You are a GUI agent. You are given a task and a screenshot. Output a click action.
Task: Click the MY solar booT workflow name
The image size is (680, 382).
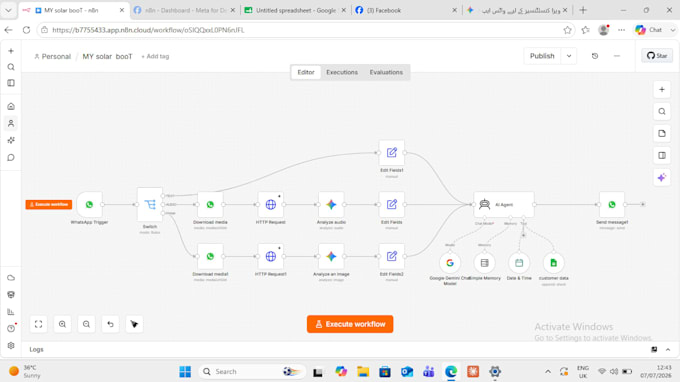click(x=107, y=56)
